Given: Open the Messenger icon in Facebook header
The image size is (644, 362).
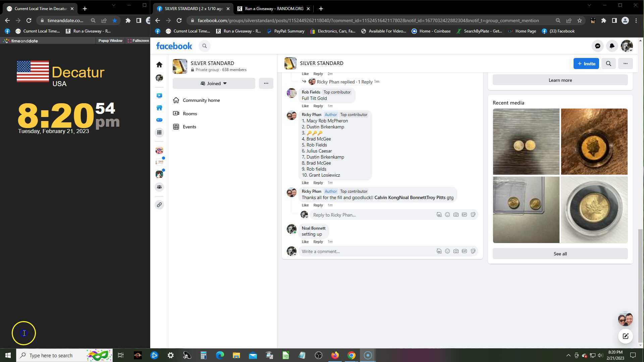Looking at the screenshot, I should coord(597,46).
